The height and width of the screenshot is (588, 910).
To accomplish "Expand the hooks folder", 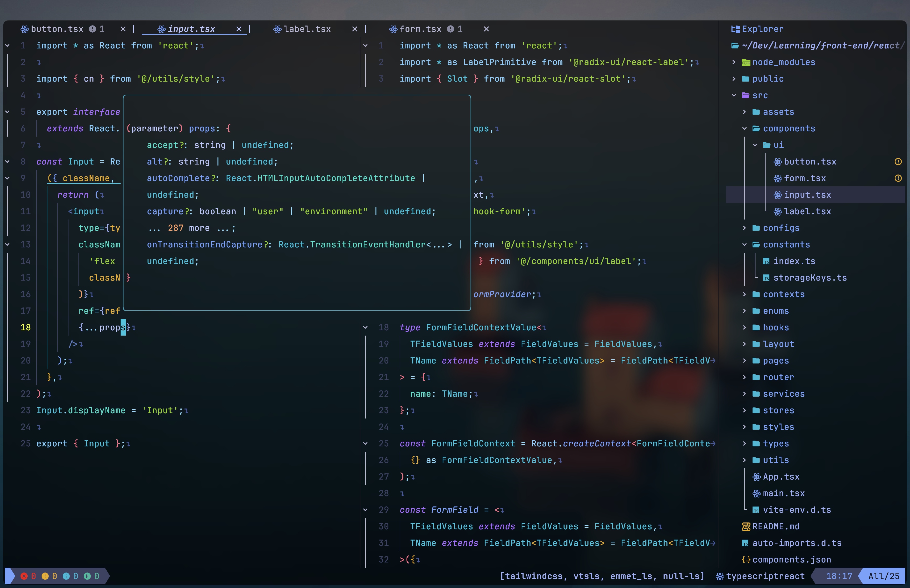I will [x=744, y=328].
